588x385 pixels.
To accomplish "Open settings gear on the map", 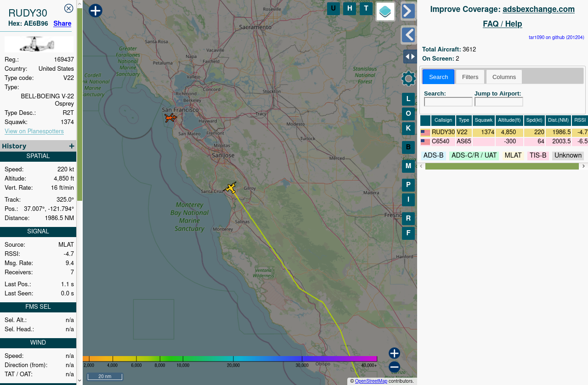I will coord(408,79).
